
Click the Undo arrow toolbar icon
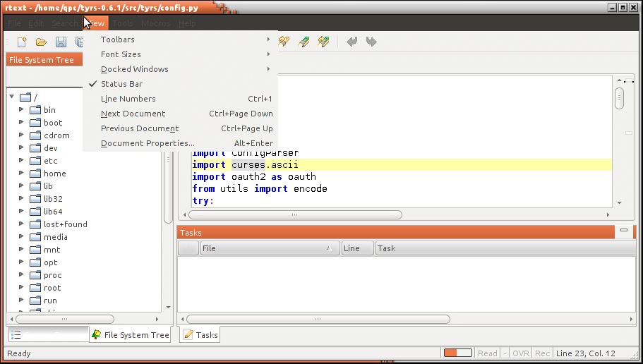tap(351, 42)
